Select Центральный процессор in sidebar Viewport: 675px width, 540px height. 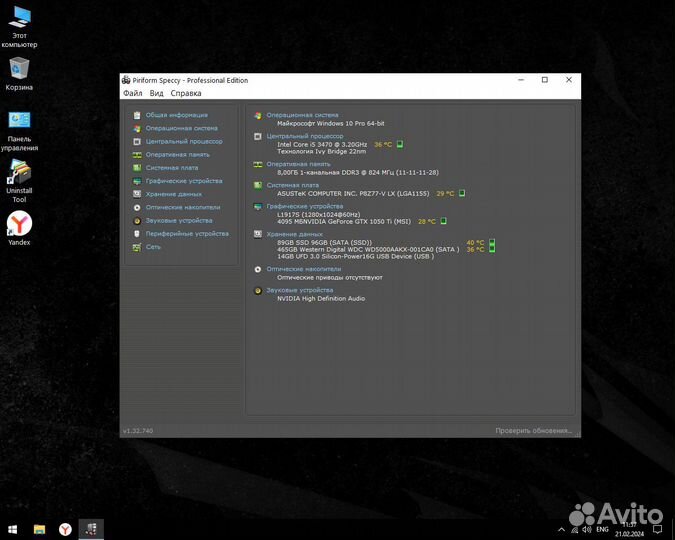[x=184, y=141]
